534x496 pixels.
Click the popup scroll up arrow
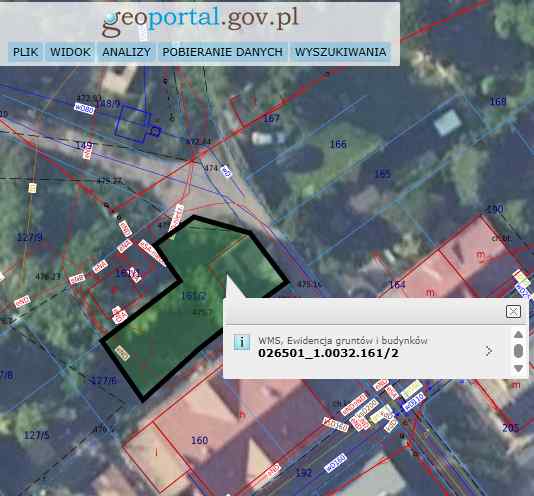(x=518, y=334)
